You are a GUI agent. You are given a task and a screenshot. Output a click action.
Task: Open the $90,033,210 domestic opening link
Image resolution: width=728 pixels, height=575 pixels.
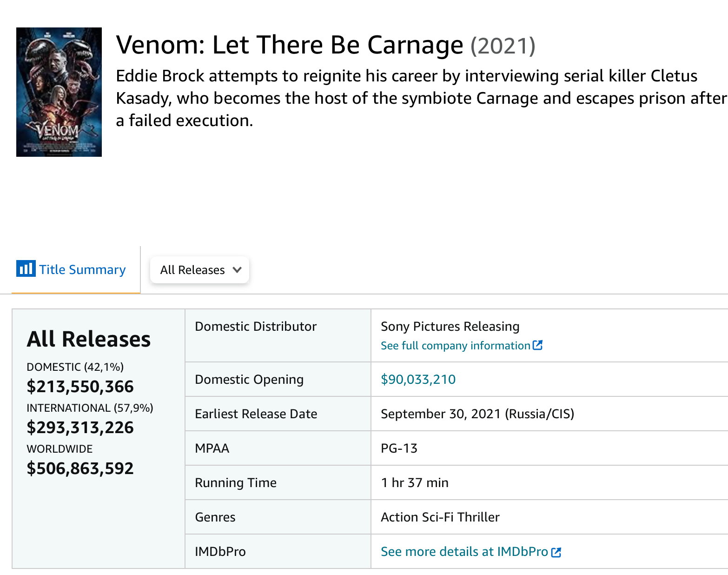point(418,380)
